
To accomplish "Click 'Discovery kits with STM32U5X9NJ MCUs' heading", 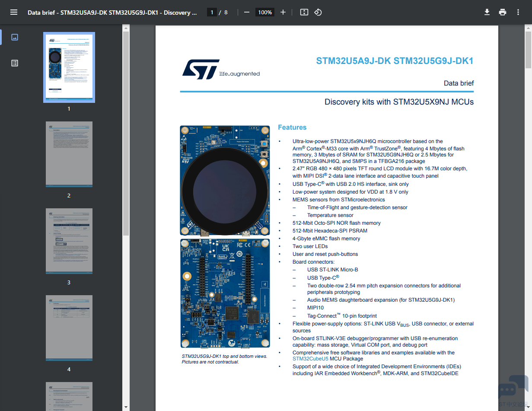I will click(399, 102).
